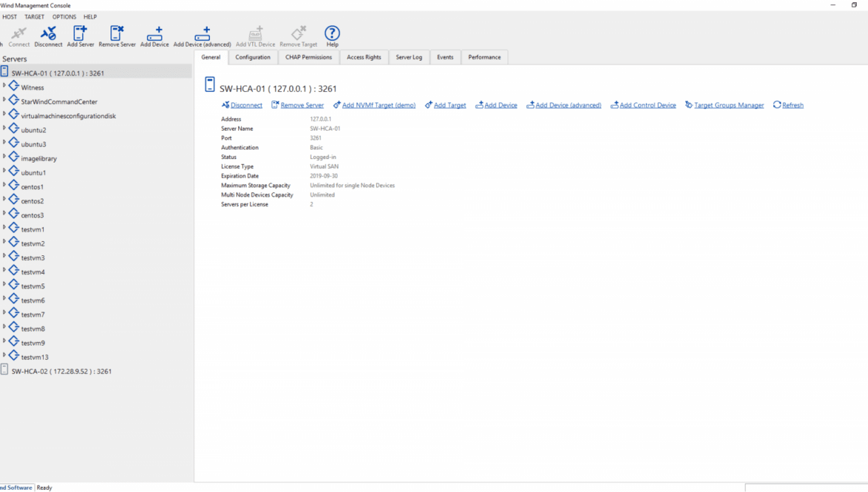The height and width of the screenshot is (492, 868).
Task: Select testvm6 in the Servers tree
Action: 33,301
